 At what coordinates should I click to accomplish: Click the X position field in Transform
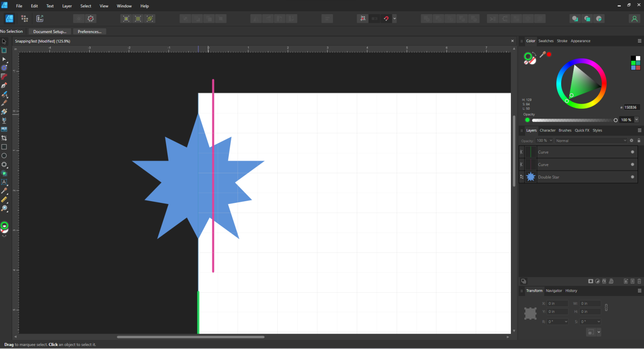pyautogui.click(x=557, y=303)
